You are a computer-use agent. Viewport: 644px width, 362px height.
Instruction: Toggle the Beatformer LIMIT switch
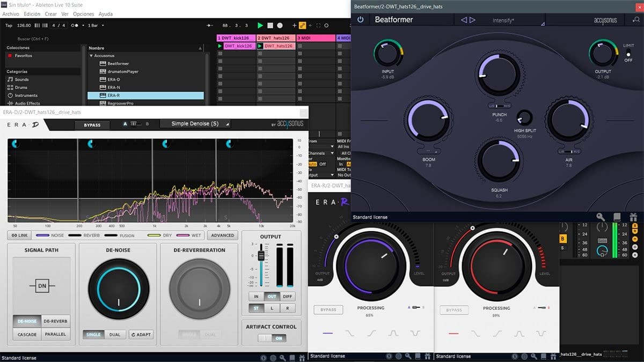[x=628, y=54]
